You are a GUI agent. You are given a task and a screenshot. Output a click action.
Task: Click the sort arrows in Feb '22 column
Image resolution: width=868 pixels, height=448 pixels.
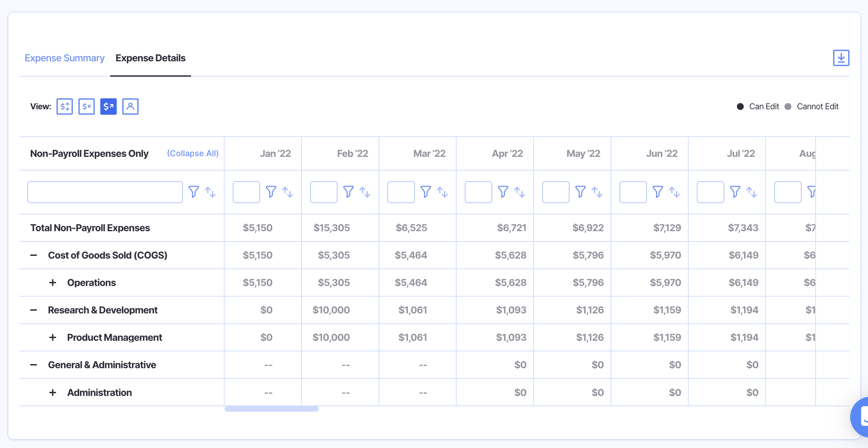(365, 192)
